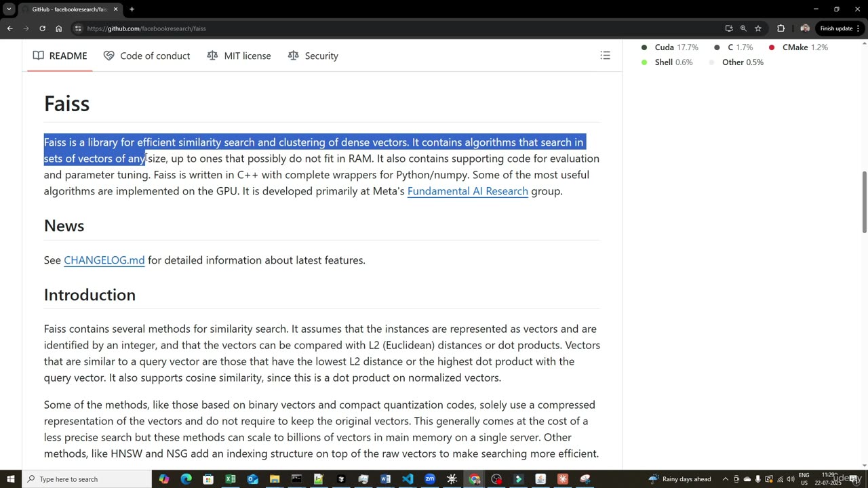The height and width of the screenshot is (488, 868).
Task: Click the C 1.7% language entry
Action: coord(734,47)
